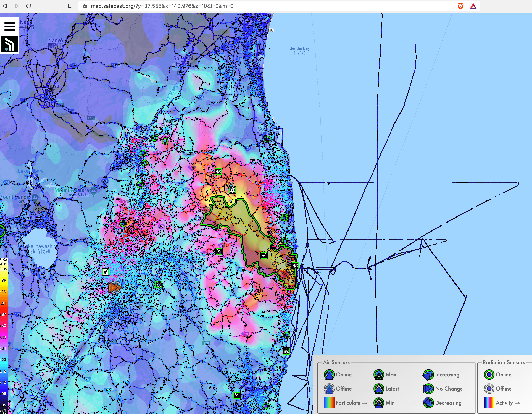Screen dimensions: 532x414
Task: Click the Min legend icon
Action: point(378,403)
